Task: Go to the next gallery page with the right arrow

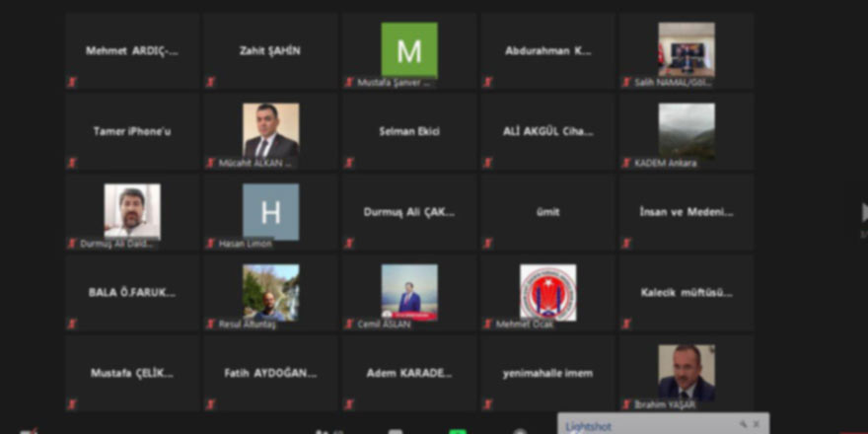Action: [x=864, y=212]
